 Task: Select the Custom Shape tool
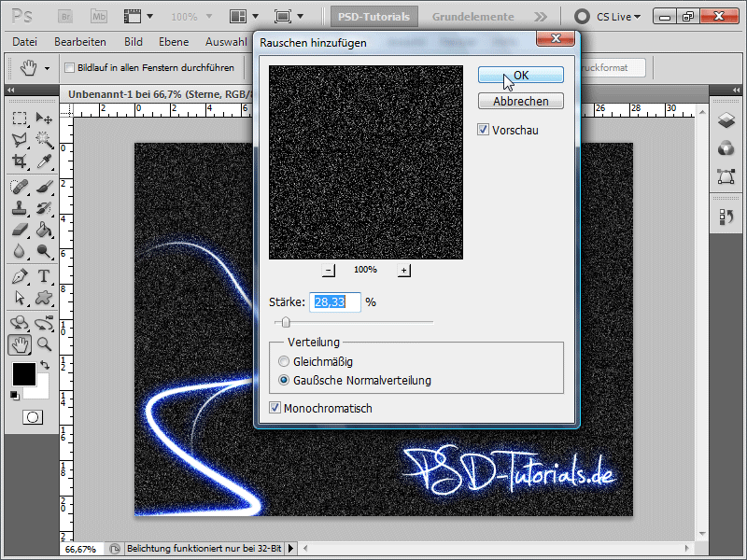pos(44,298)
